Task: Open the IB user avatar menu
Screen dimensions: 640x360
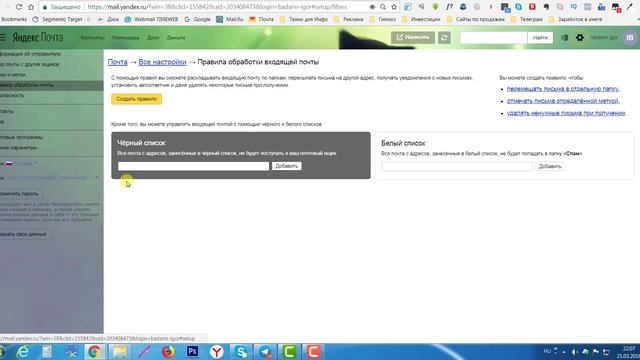Action: tap(630, 38)
